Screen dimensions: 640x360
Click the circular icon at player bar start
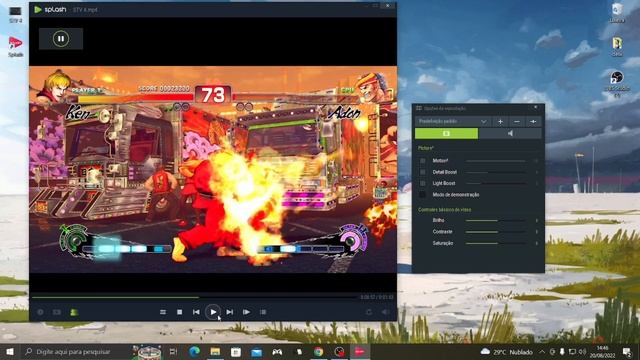point(40,312)
